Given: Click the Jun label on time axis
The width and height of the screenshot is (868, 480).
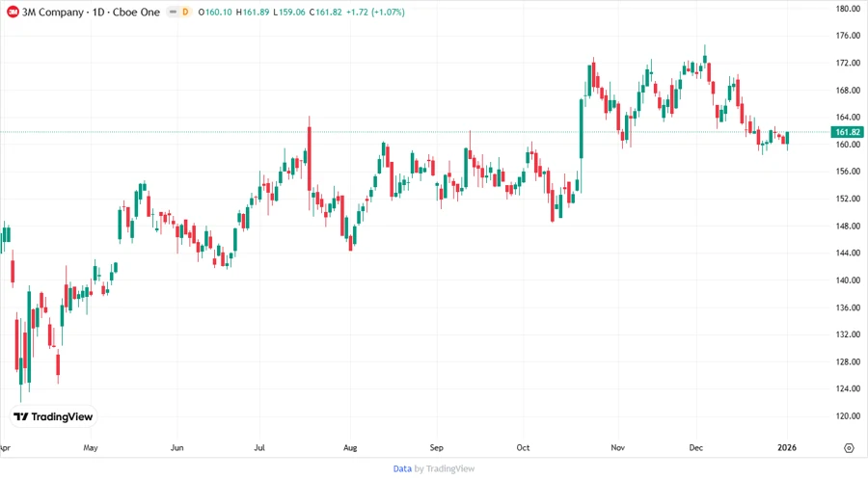Looking at the screenshot, I should [x=177, y=448].
